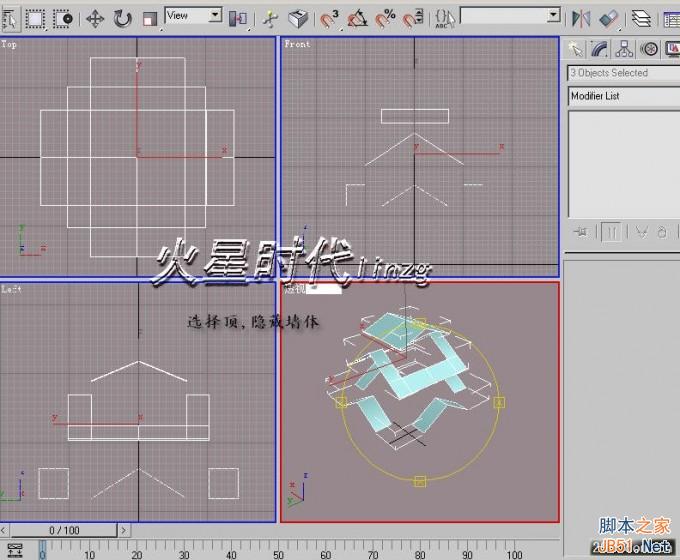The width and height of the screenshot is (680, 560).
Task: Switch to the Display panel tab
Action: click(672, 49)
